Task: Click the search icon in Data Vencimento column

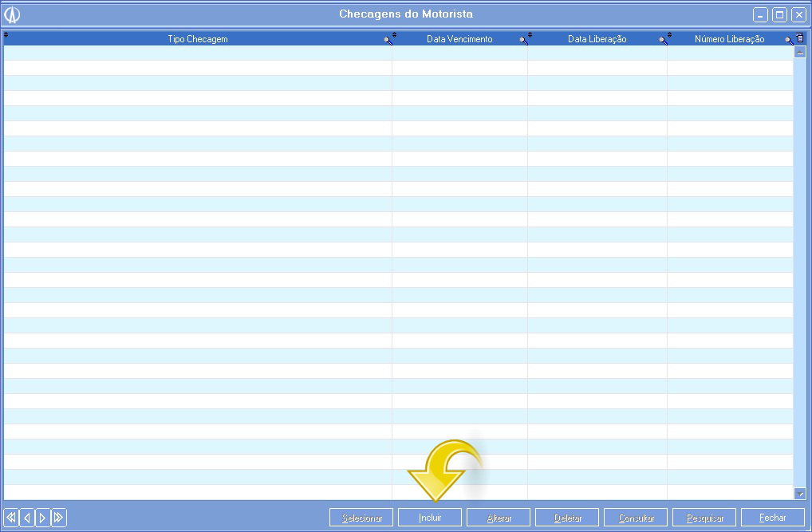Action: (x=523, y=40)
